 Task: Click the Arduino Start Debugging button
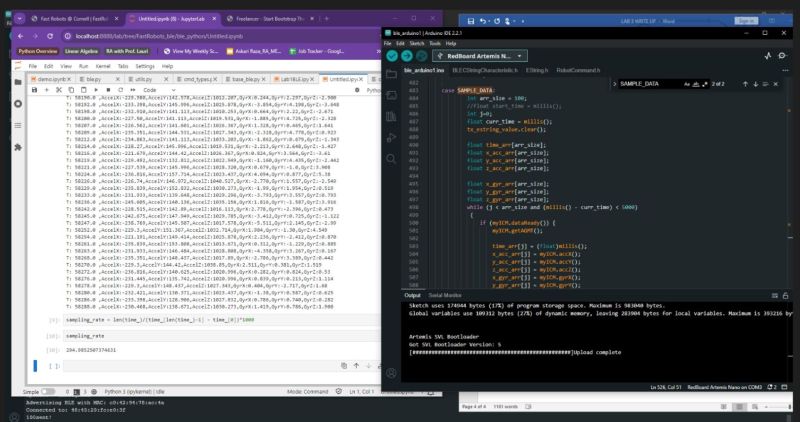421,56
